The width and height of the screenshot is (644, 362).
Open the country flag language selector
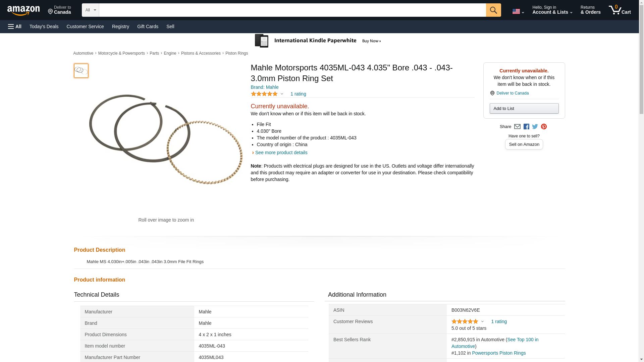coord(518,11)
